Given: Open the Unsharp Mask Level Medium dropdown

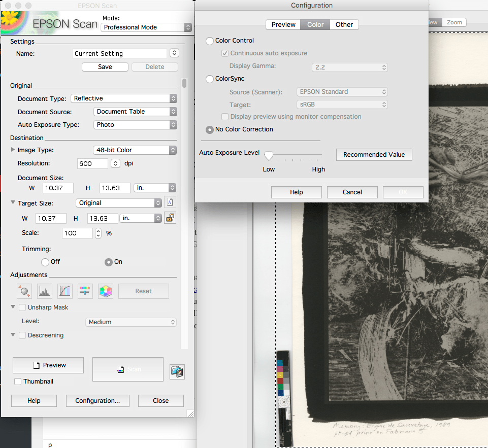Looking at the screenshot, I should coord(131,322).
